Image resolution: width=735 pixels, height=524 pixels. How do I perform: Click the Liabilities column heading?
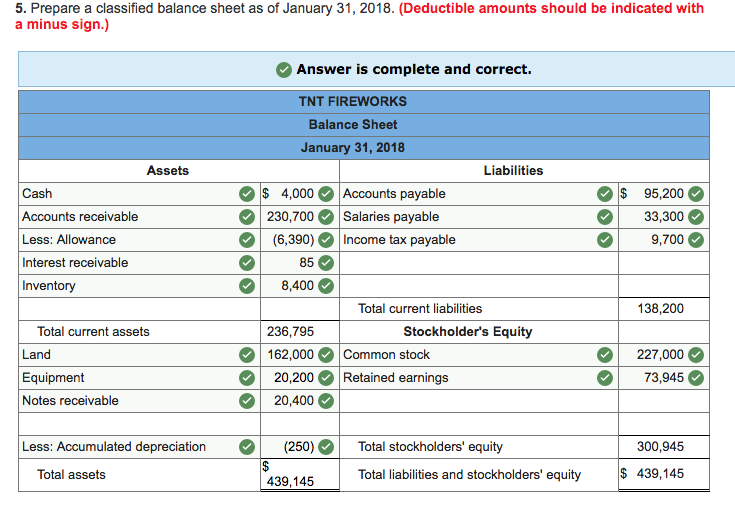point(513,171)
